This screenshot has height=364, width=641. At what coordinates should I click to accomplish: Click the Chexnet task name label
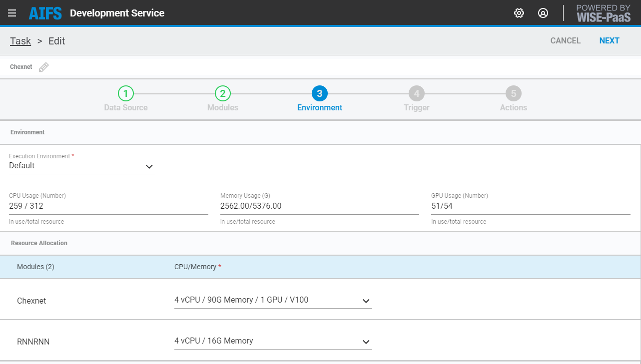point(21,67)
